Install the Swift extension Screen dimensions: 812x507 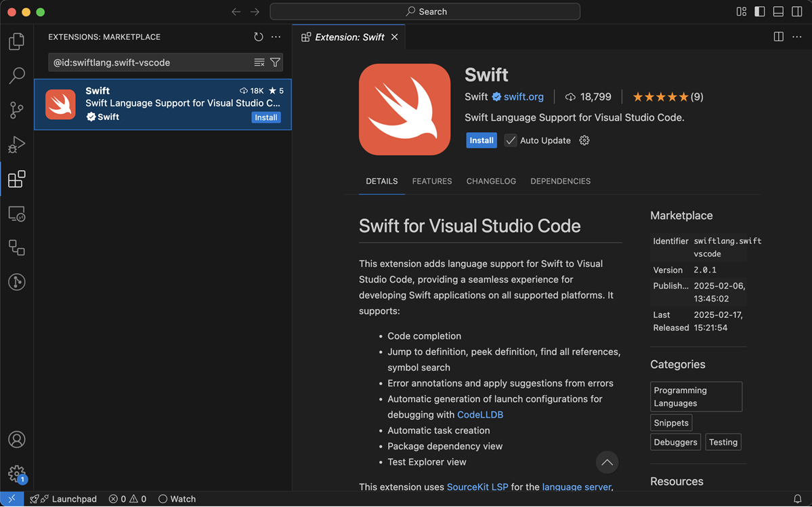point(481,140)
